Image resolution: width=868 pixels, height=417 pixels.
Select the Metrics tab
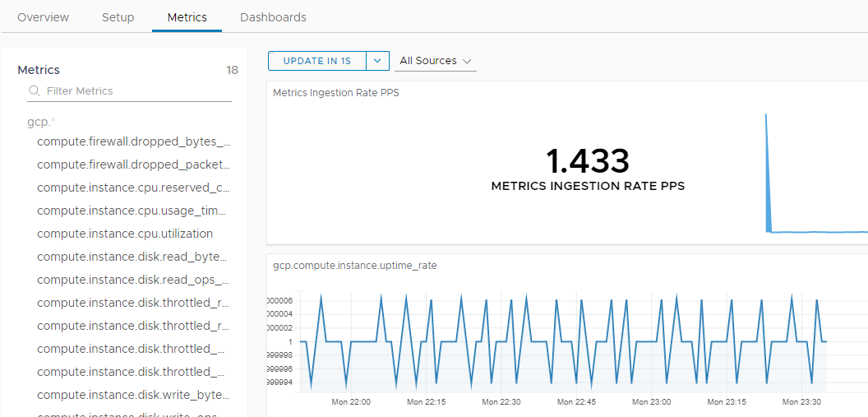(x=187, y=17)
